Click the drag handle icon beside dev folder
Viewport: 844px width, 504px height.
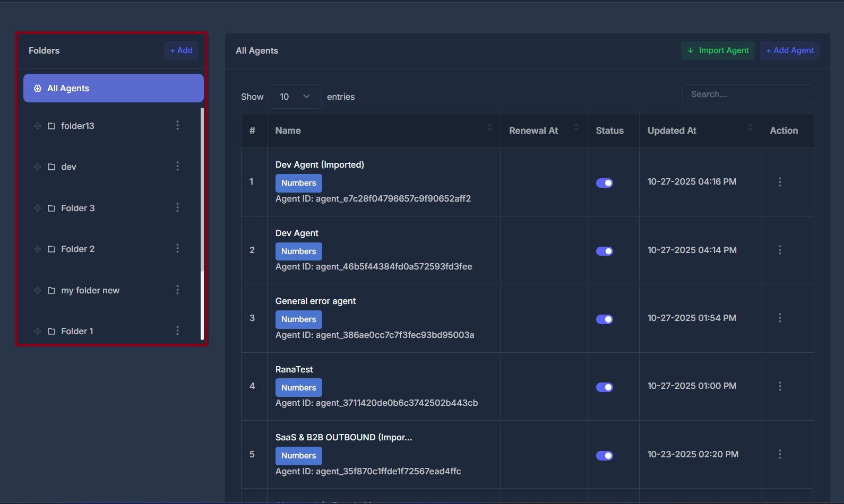click(38, 167)
